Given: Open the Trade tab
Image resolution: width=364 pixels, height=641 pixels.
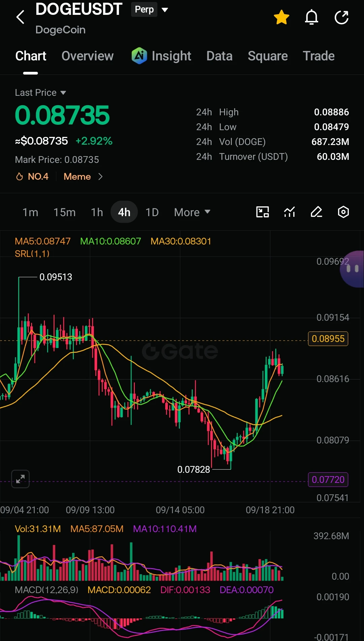Looking at the screenshot, I should pyautogui.click(x=318, y=56).
